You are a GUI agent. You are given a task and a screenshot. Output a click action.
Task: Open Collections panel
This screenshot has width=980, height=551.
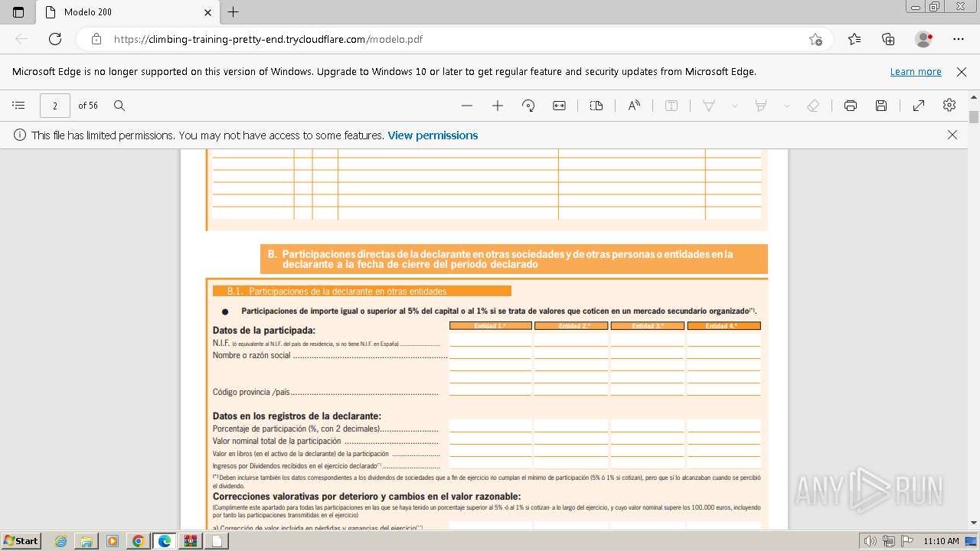(x=888, y=39)
